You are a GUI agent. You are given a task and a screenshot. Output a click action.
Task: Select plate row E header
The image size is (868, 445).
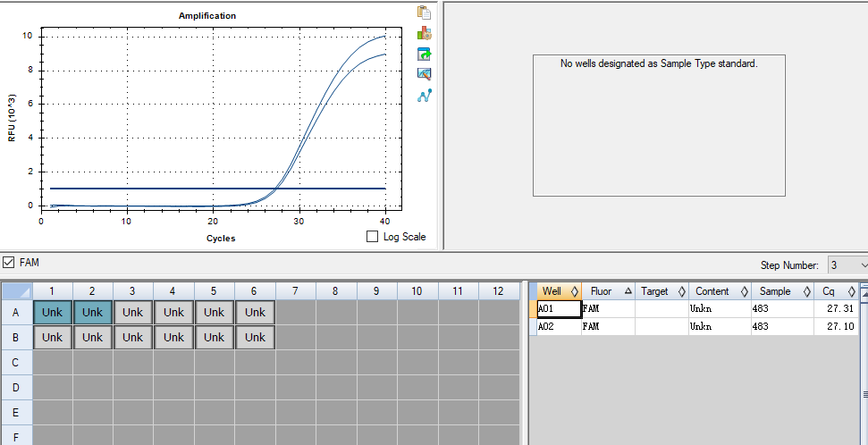click(x=16, y=412)
